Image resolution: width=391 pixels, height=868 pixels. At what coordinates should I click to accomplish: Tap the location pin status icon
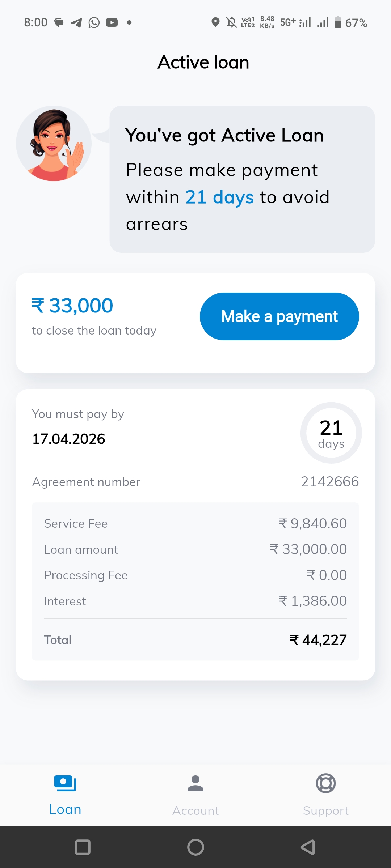(215, 22)
